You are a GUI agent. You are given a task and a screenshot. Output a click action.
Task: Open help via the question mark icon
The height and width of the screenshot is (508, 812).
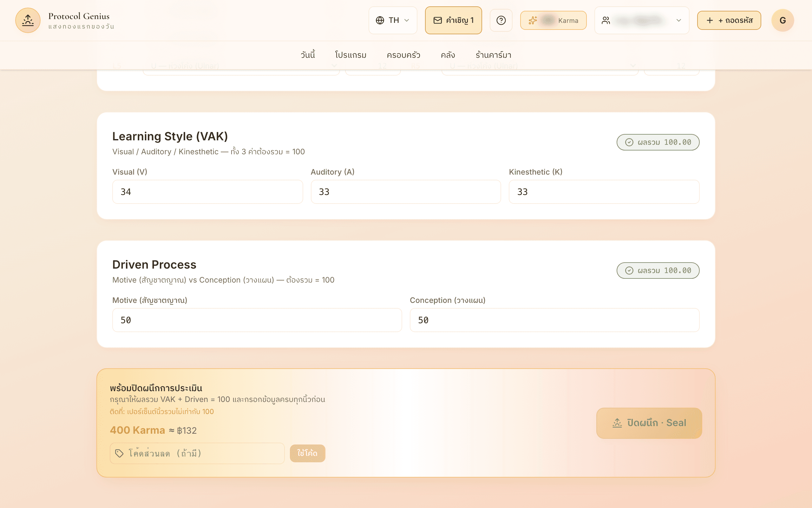click(x=501, y=20)
